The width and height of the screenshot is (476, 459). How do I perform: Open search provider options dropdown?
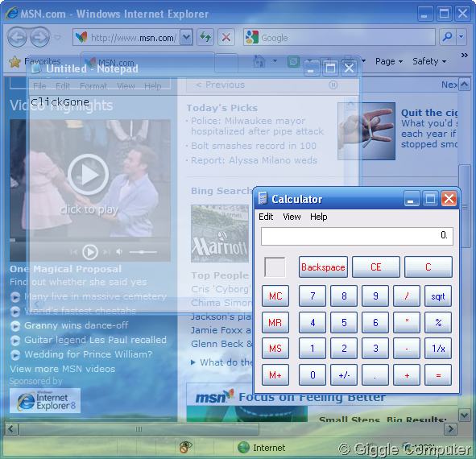pos(462,37)
